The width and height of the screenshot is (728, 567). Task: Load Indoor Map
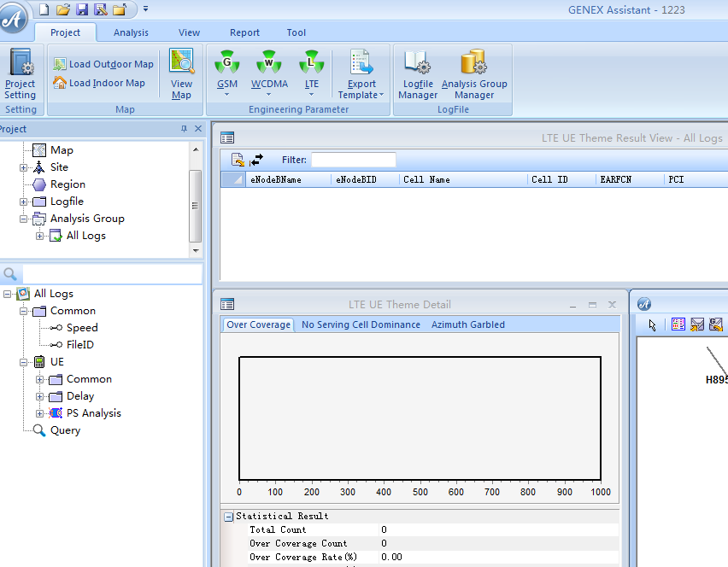(99, 83)
